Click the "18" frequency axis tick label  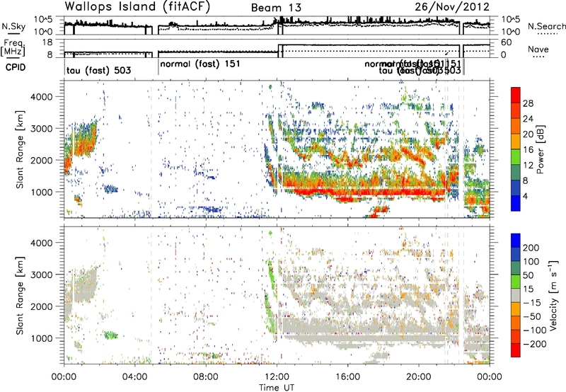pos(47,42)
